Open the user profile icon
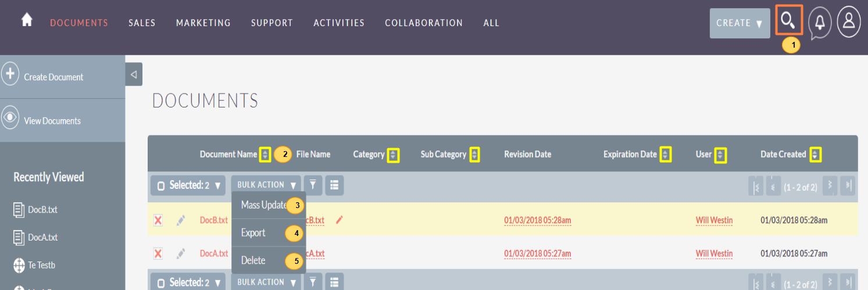 (x=848, y=22)
